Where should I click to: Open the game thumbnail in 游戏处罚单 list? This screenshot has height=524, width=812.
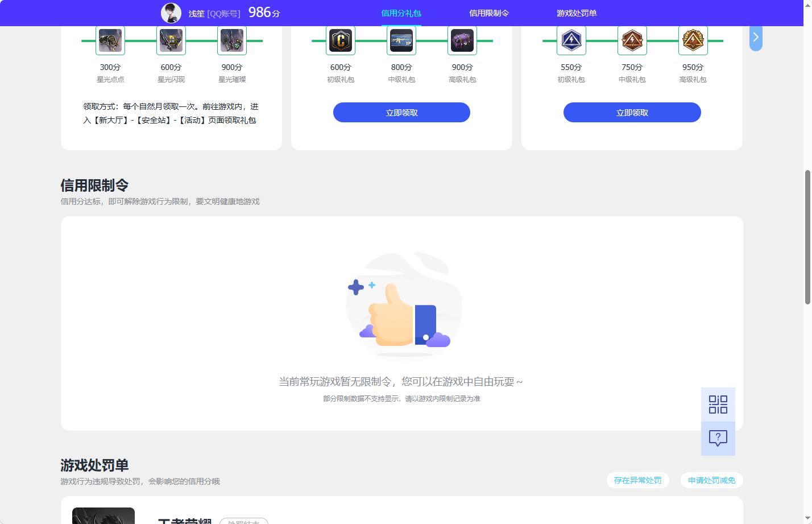pos(103,515)
